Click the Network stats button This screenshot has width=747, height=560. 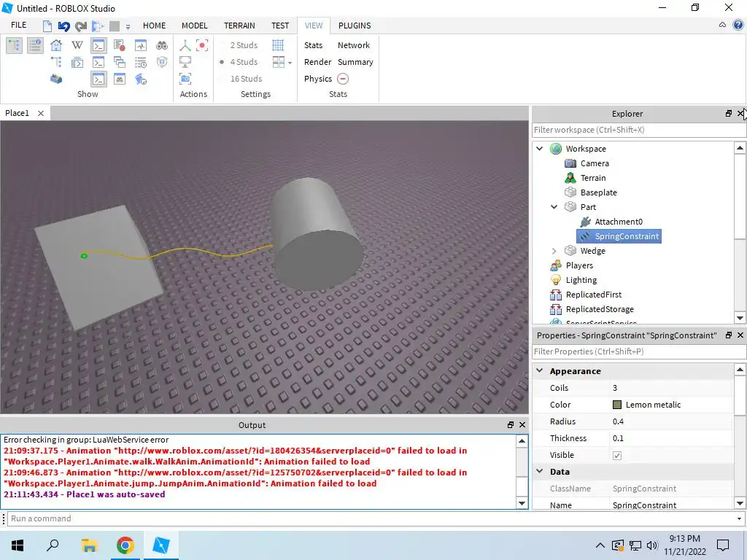click(x=354, y=45)
